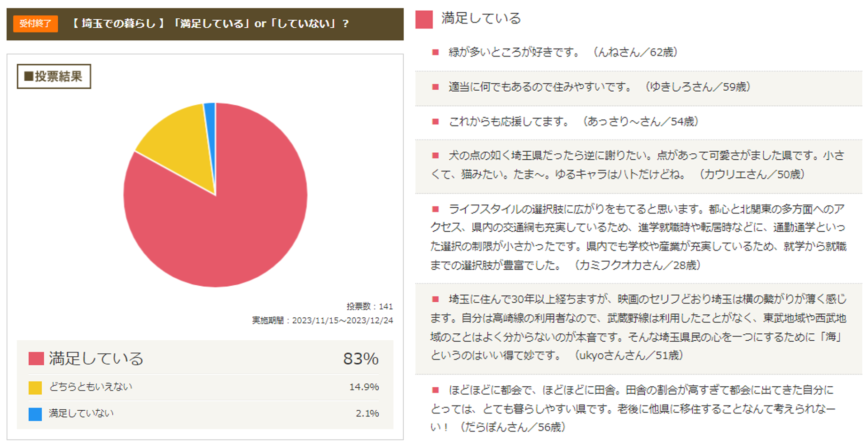Click the orange 受付終了 badge

pyautogui.click(x=36, y=23)
